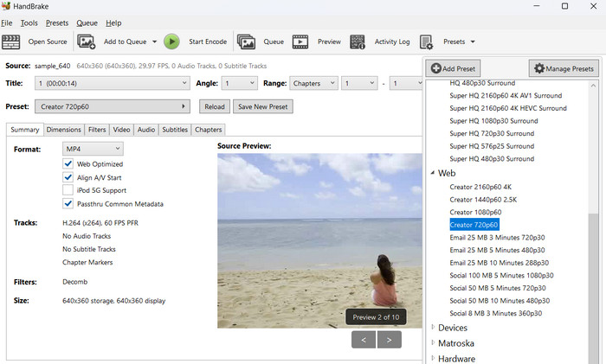Open the Presets toolbar dropdown arrow
This screenshot has height=364, width=606.
tap(473, 42)
